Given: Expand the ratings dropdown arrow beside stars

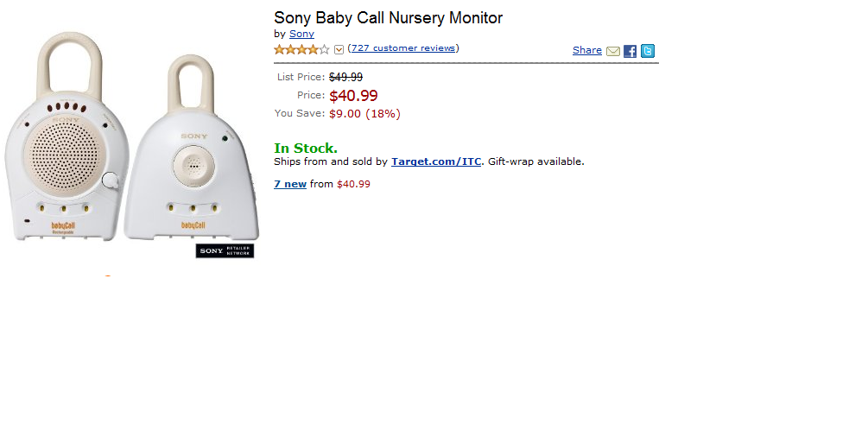Looking at the screenshot, I should (339, 49).
